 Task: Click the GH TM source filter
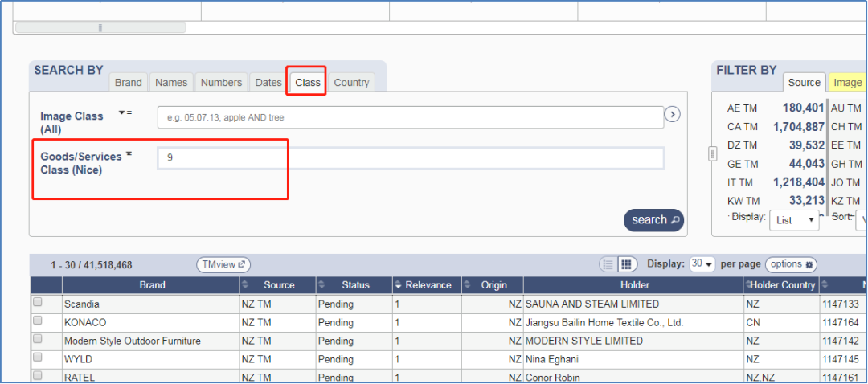pyautogui.click(x=848, y=164)
